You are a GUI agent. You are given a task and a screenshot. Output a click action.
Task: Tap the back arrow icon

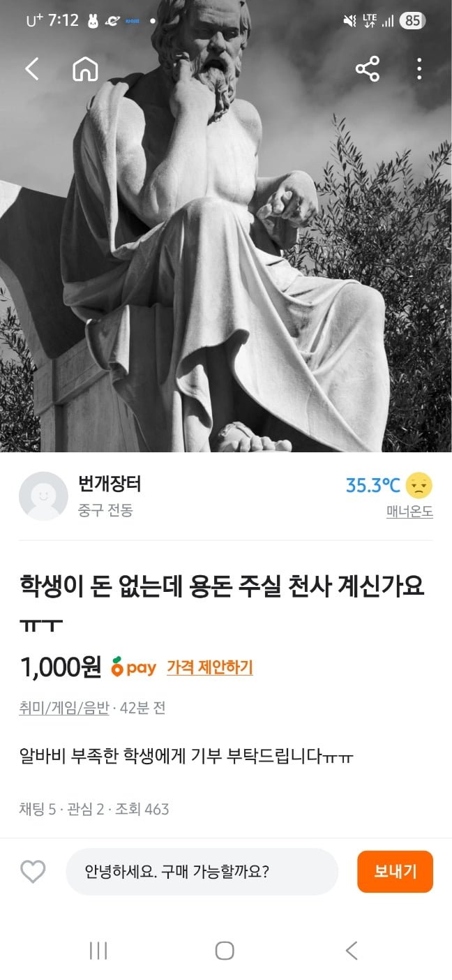tap(32, 68)
